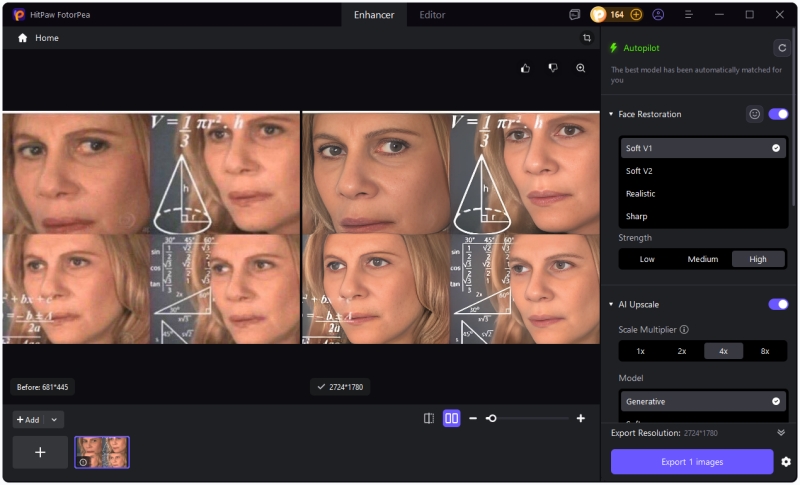Click the large plus add-image tile
The height and width of the screenshot is (485, 800).
click(x=40, y=452)
